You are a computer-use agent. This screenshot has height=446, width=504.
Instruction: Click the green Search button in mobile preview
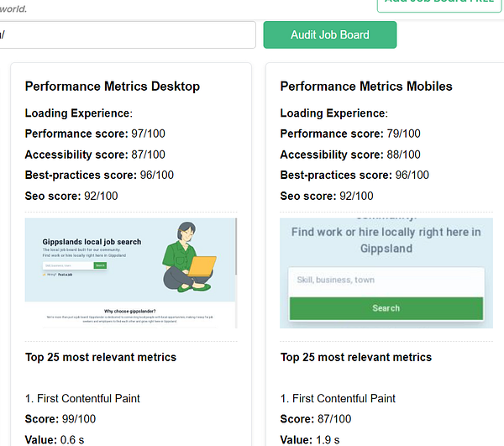(x=386, y=308)
